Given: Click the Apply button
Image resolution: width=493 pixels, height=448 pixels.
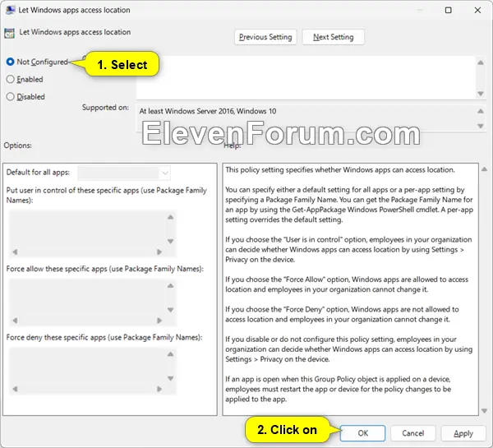Looking at the screenshot, I should pyautogui.click(x=463, y=433).
